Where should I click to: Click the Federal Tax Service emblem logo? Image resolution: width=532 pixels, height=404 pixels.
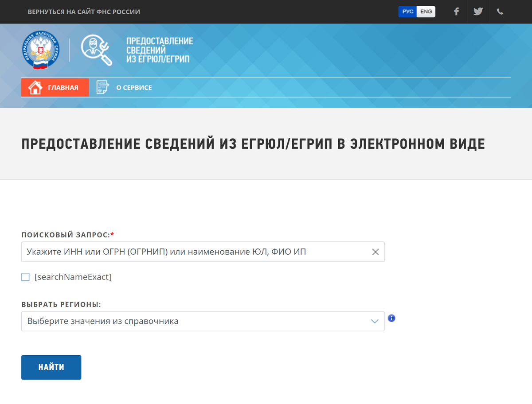(41, 50)
